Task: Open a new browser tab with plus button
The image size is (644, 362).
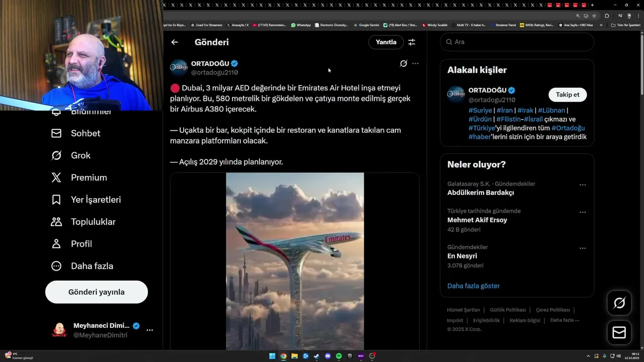Action: coord(592,5)
